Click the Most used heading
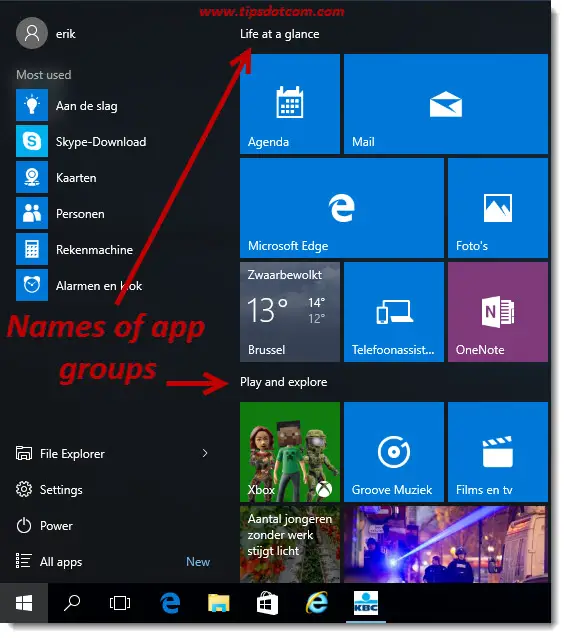Screen dimensions: 566x638 click(x=44, y=75)
